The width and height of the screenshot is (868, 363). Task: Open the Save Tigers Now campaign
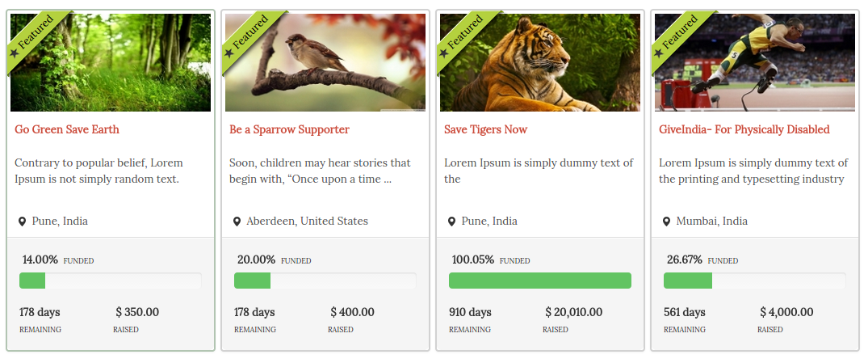(485, 129)
